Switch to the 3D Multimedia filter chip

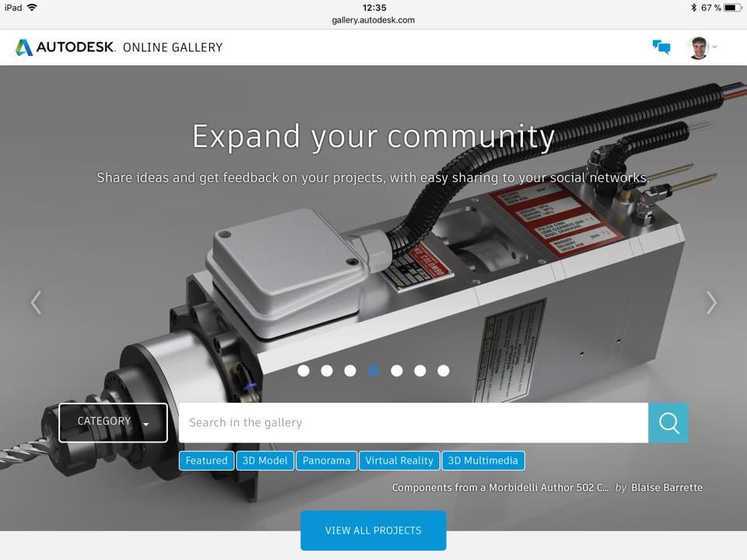coord(483,460)
